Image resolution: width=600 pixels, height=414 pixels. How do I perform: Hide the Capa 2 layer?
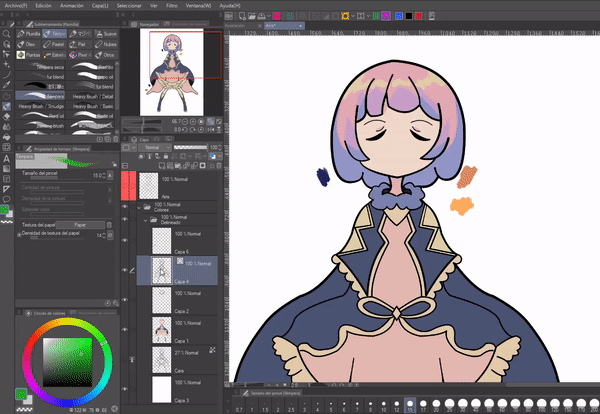point(125,300)
